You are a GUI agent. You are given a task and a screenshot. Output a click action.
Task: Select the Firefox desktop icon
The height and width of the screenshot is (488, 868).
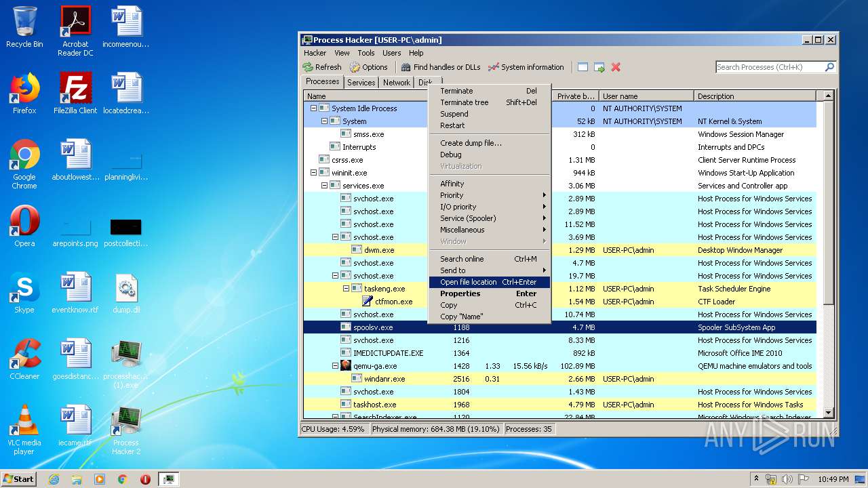(x=24, y=94)
